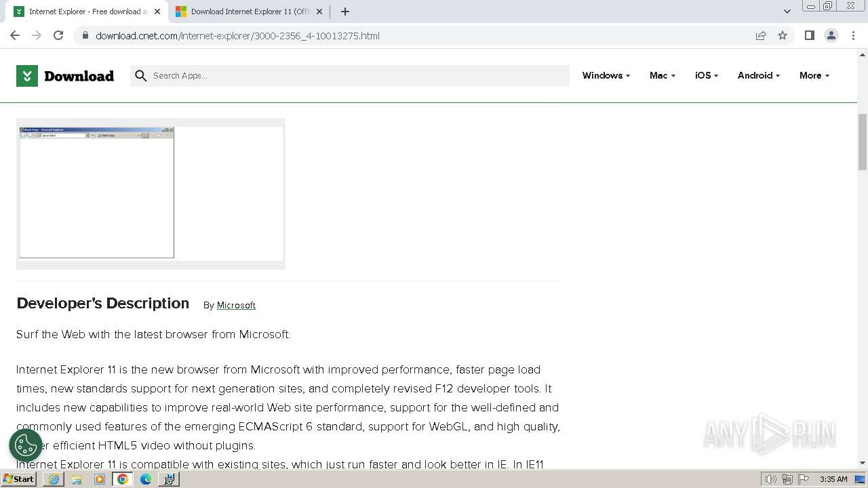Expand the Android category menu
868x488 pixels.
click(758, 75)
